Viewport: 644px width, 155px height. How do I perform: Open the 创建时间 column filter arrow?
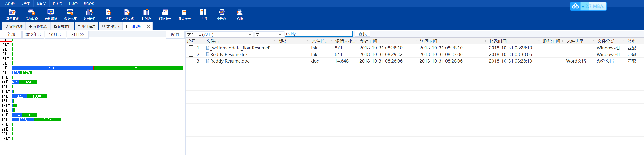pos(416,41)
